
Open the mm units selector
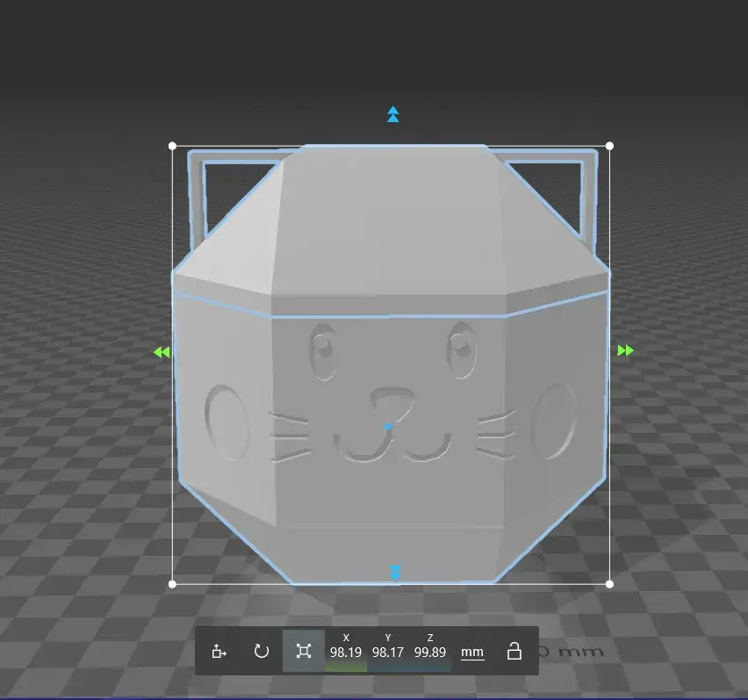(472, 652)
